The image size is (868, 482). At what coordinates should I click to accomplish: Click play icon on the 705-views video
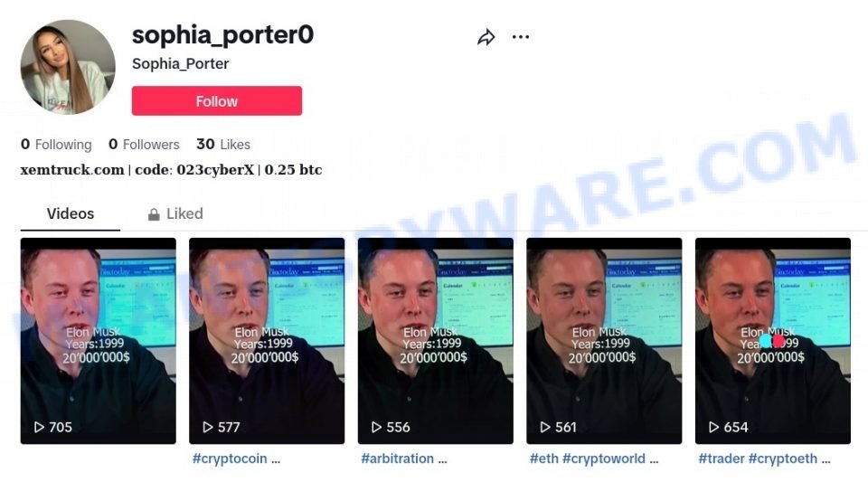point(39,427)
